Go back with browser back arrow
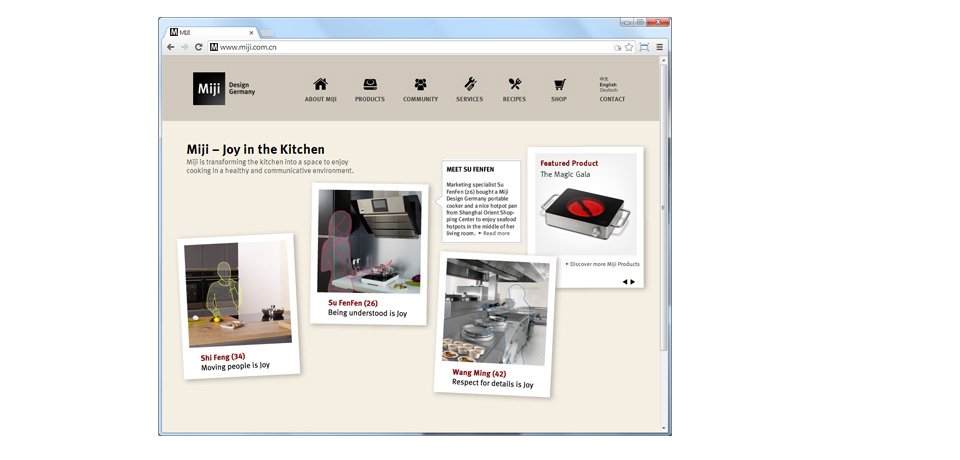 pyautogui.click(x=171, y=47)
